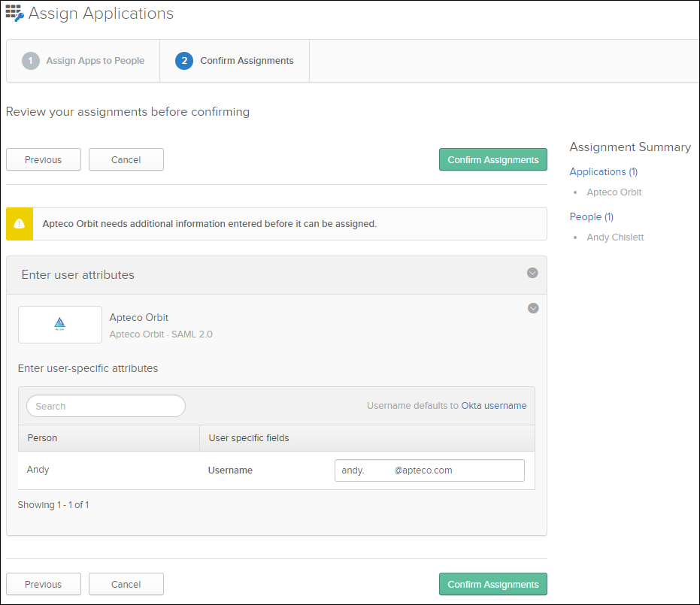The width and height of the screenshot is (700, 605).
Task: Click the Person column header
Action: (x=109, y=438)
